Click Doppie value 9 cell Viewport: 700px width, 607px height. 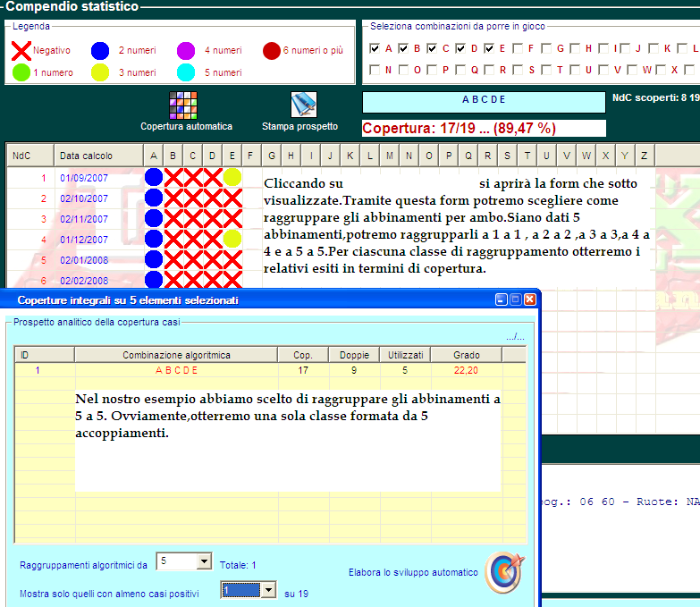coord(354,370)
